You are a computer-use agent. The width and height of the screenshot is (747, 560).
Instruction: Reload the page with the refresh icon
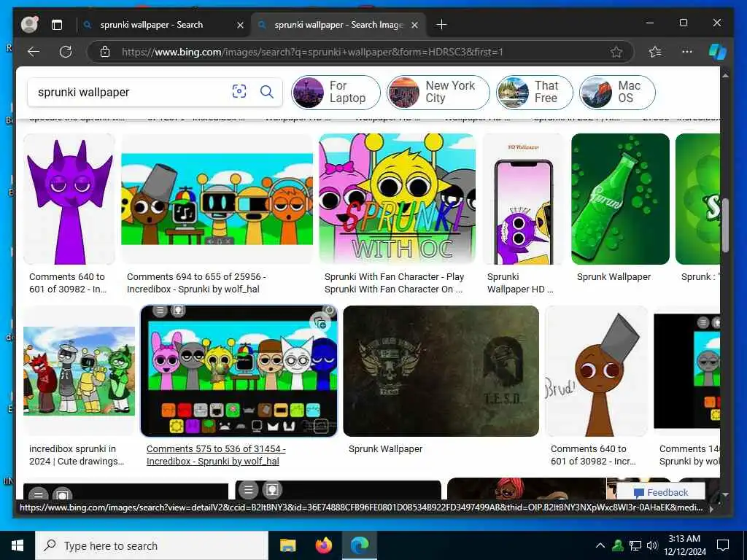point(66,52)
